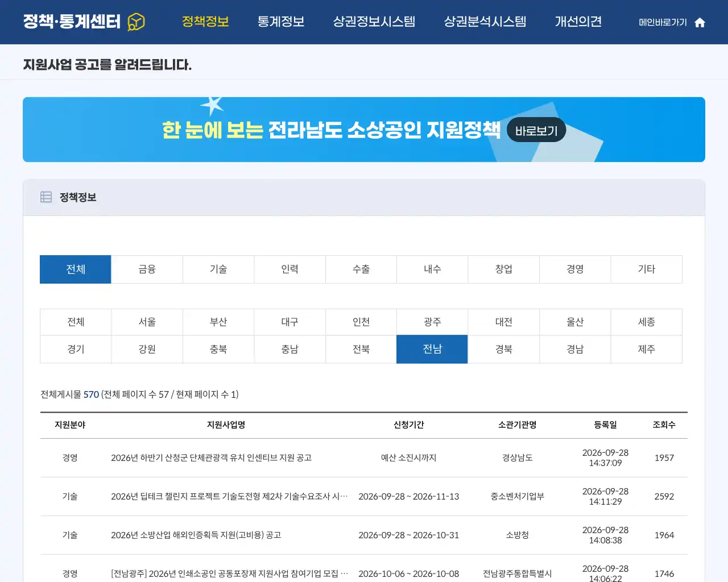Image resolution: width=728 pixels, height=582 pixels.
Task: Click the 조회수 column header
Action: tap(664, 425)
